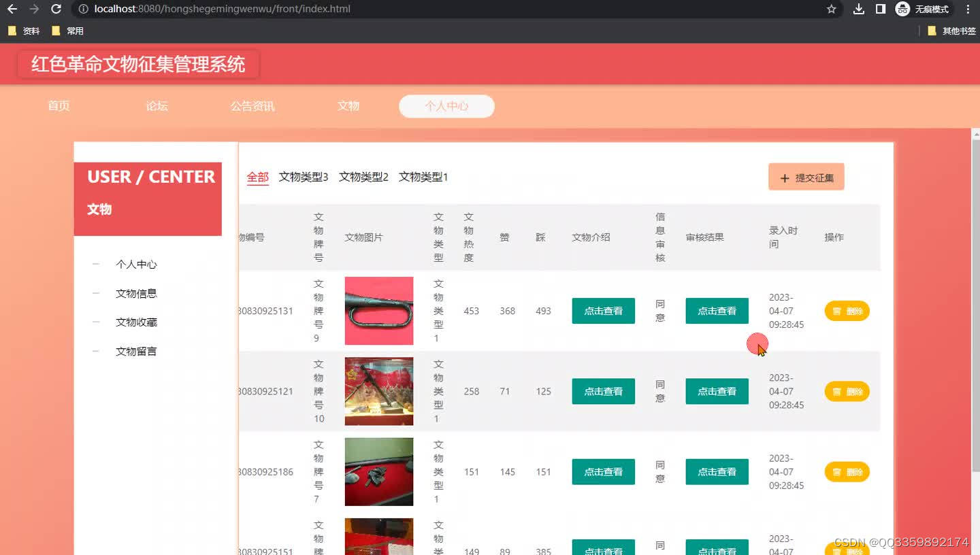Open the image thumbnail for 文物牌号10
This screenshot has width=980, height=555.
(379, 391)
